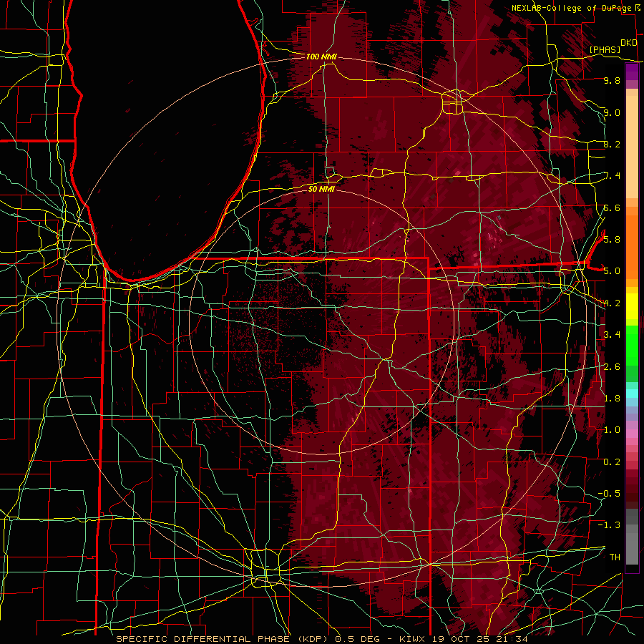Click the 1.8 value on the color scale
Screen dimensions: 644x644
point(612,398)
